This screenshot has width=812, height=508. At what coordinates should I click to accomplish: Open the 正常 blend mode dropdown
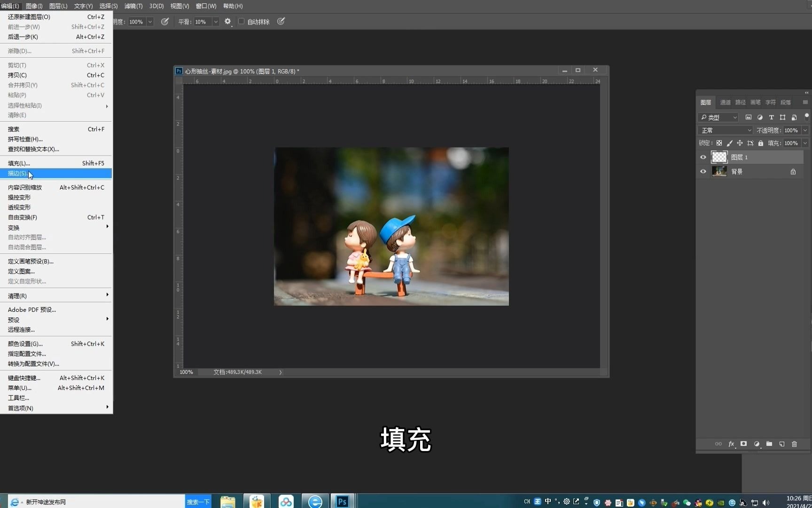coord(726,130)
